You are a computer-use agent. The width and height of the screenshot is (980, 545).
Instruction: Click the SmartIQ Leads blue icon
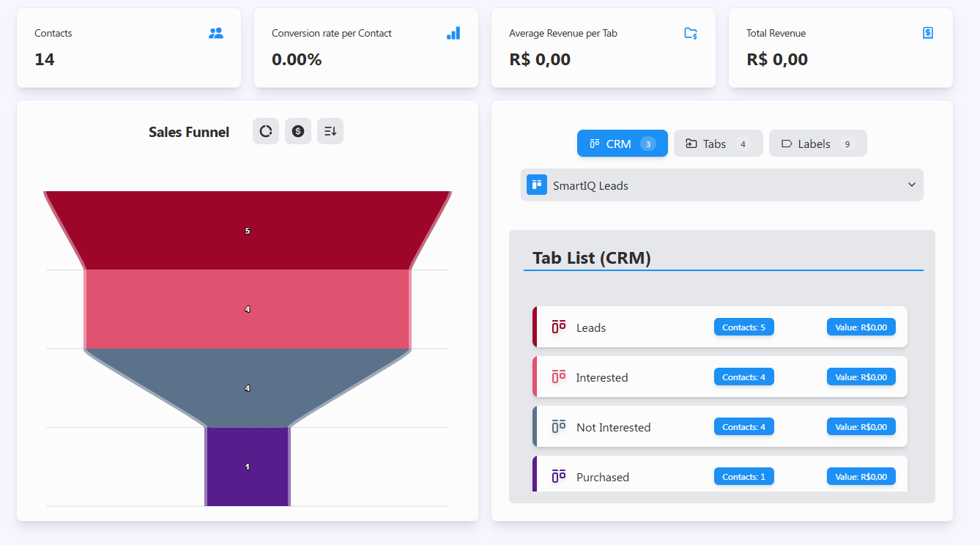[x=536, y=185]
